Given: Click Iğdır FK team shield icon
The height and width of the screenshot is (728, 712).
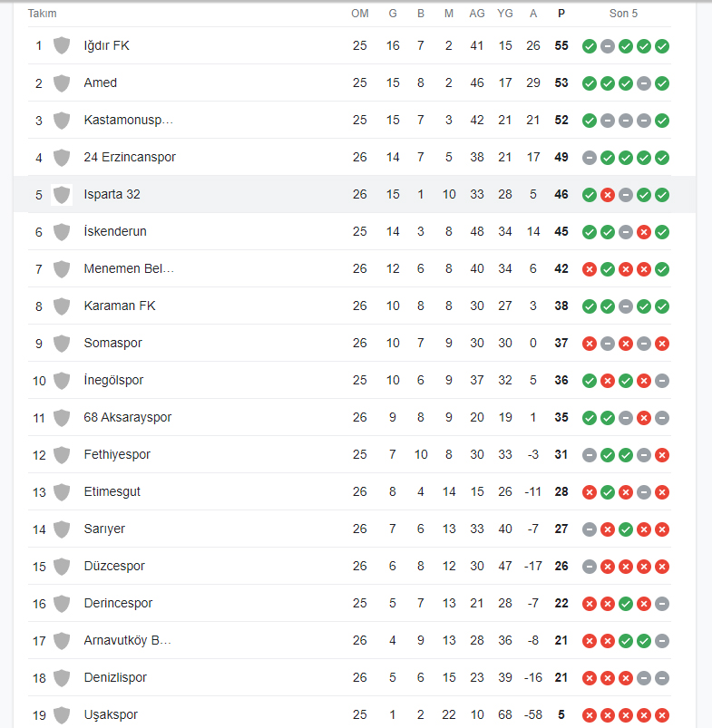Looking at the screenshot, I should click(62, 45).
